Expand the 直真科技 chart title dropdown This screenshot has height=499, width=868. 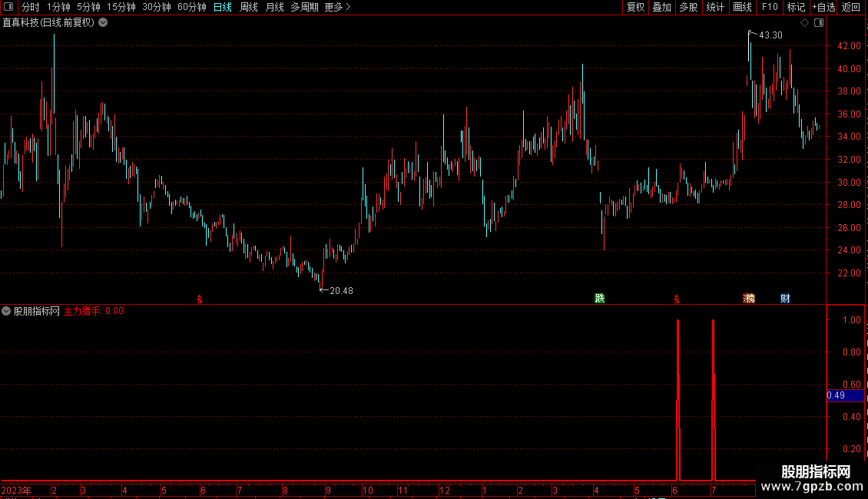[x=103, y=23]
